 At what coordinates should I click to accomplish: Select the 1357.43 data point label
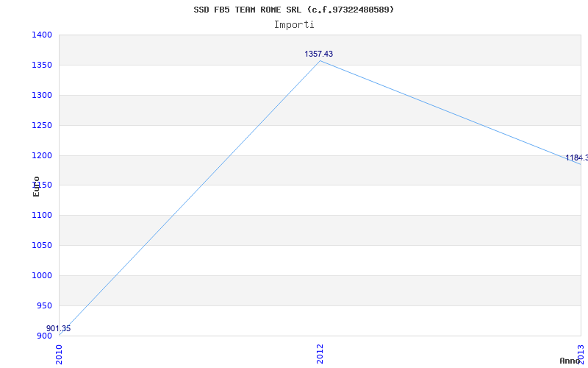pos(318,54)
